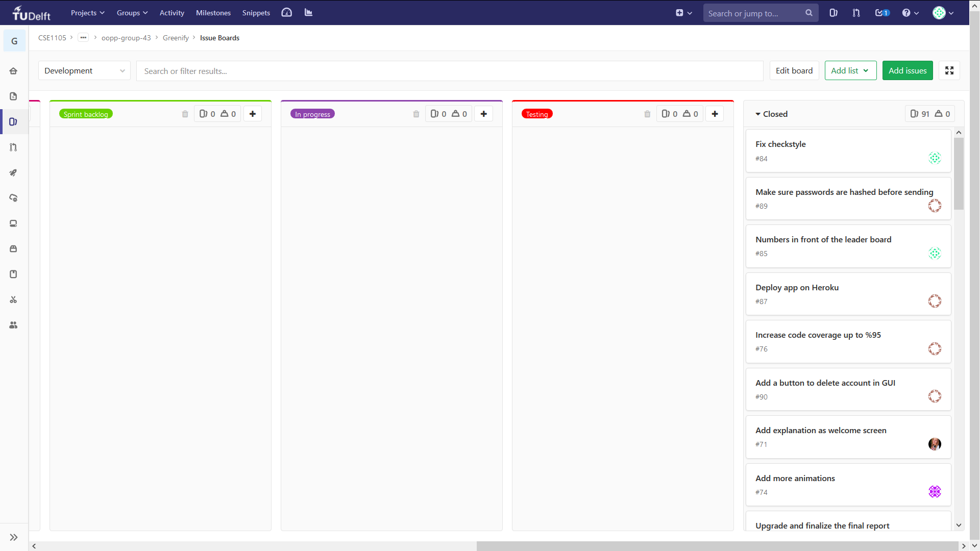Image resolution: width=980 pixels, height=551 pixels.
Task: Open the Development board dropdown
Action: coord(84,71)
